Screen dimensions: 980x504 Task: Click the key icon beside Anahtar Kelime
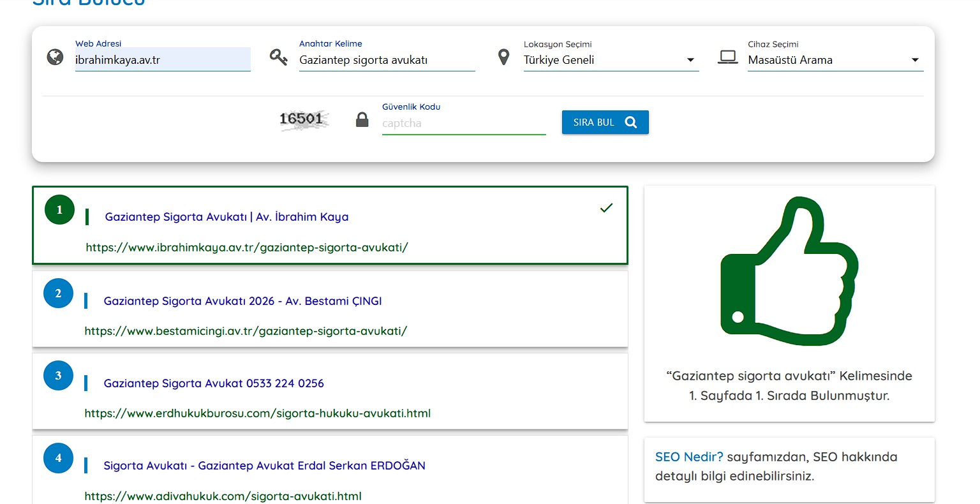(x=278, y=57)
